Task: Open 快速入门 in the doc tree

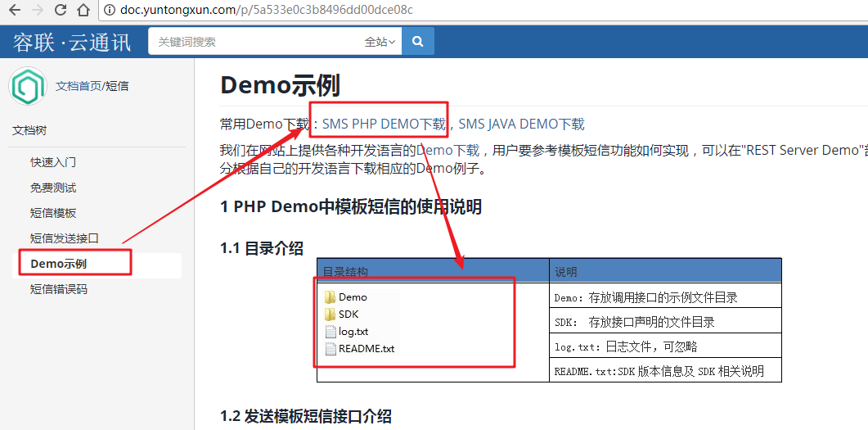Action: (53, 162)
